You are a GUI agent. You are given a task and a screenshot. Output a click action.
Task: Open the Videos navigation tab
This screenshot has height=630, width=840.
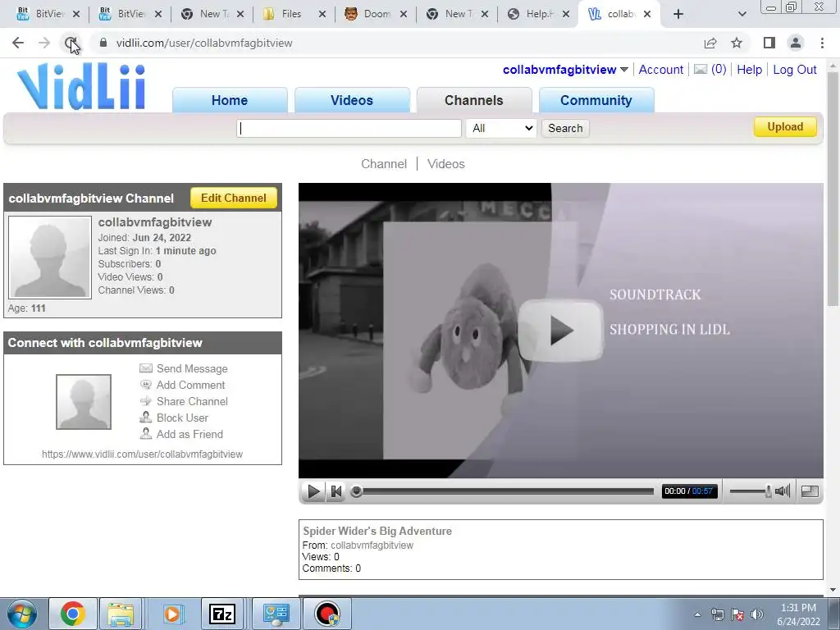click(x=351, y=100)
